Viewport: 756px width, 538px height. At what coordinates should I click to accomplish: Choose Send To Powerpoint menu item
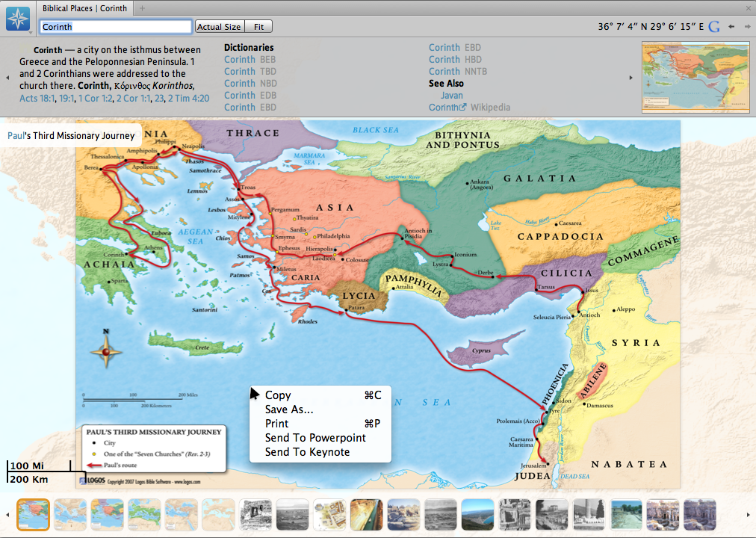pyautogui.click(x=320, y=438)
